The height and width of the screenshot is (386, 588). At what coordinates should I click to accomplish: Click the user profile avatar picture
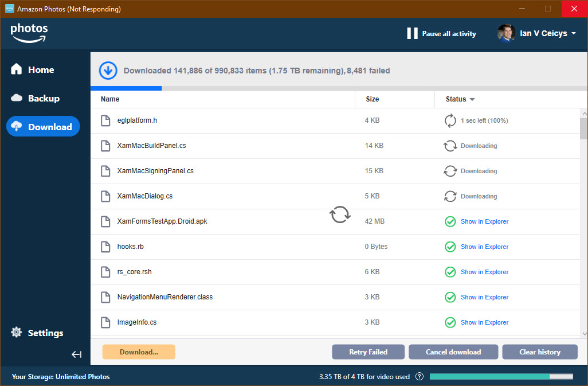coord(506,33)
